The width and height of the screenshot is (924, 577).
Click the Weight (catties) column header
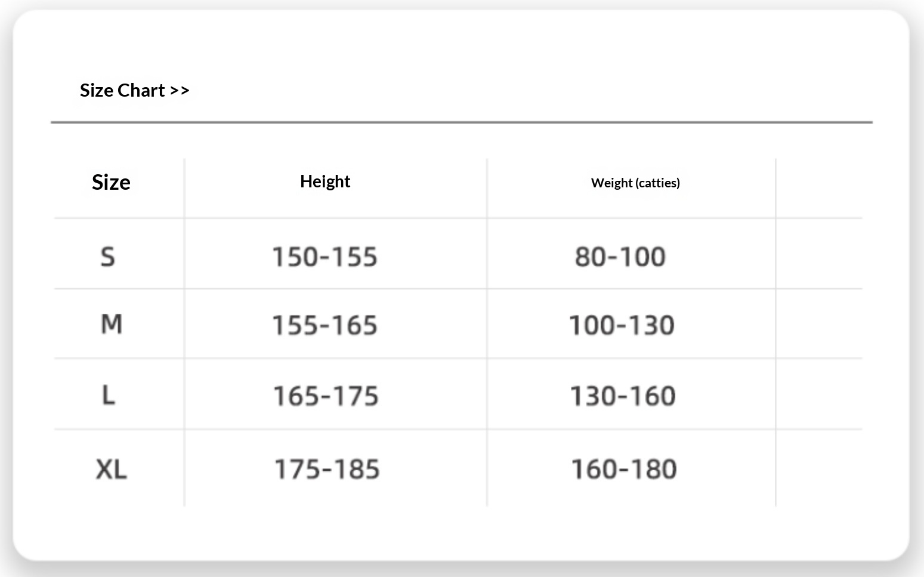click(635, 183)
